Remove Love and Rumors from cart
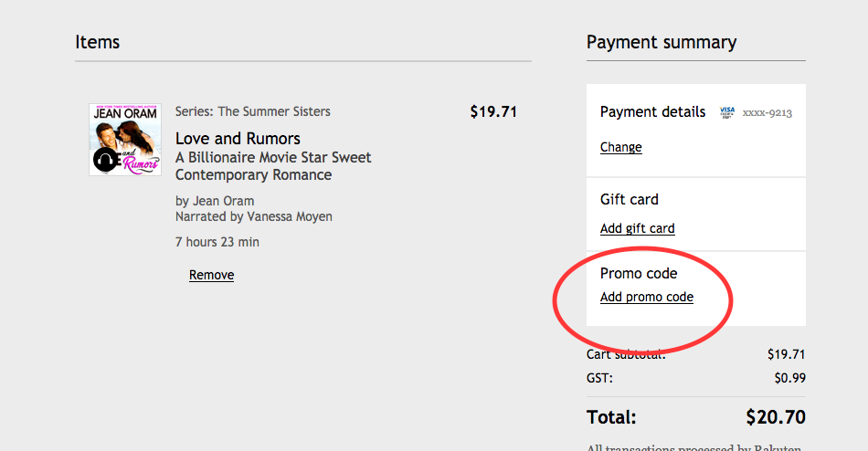This screenshot has width=868, height=451. tap(211, 275)
